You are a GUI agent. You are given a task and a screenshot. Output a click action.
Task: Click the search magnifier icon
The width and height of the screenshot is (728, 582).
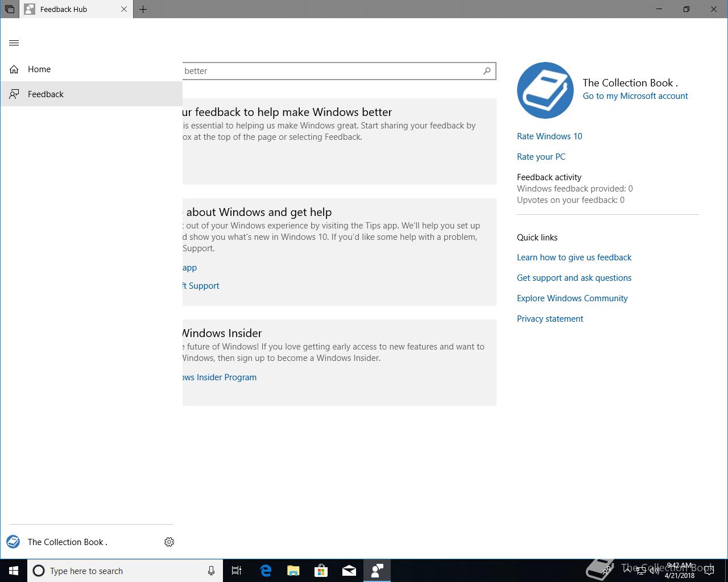[x=487, y=71]
